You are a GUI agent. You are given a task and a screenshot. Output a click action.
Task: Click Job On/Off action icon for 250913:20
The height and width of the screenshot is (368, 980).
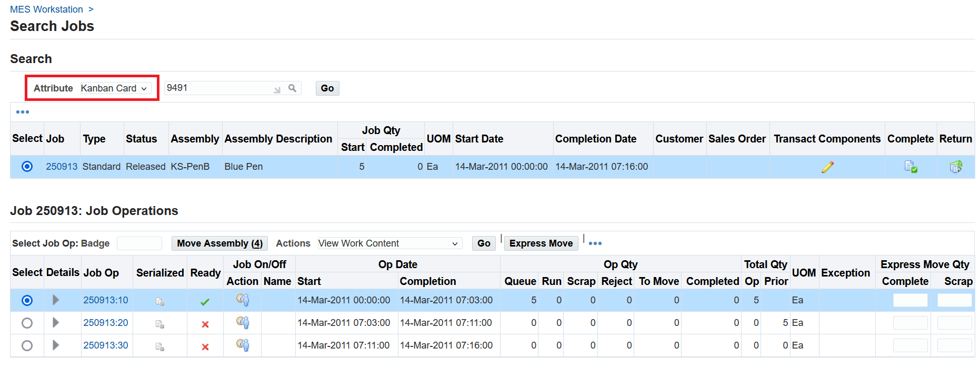pyautogui.click(x=242, y=323)
